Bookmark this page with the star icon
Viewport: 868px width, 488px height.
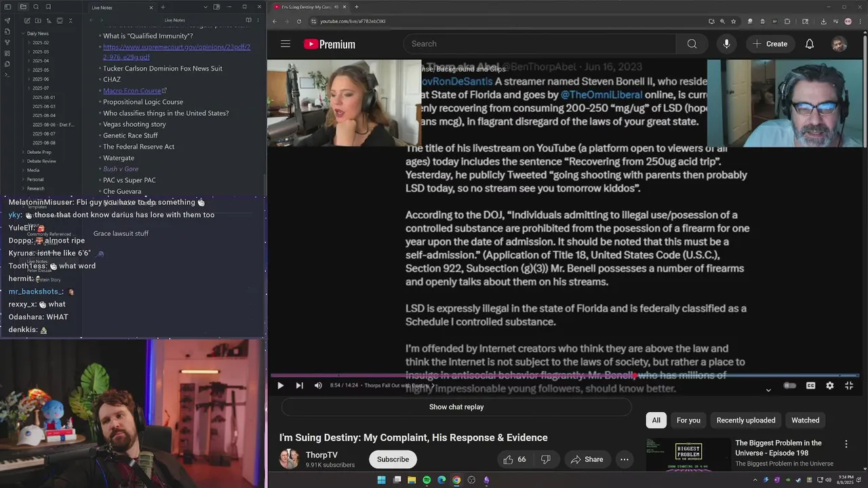tap(734, 21)
